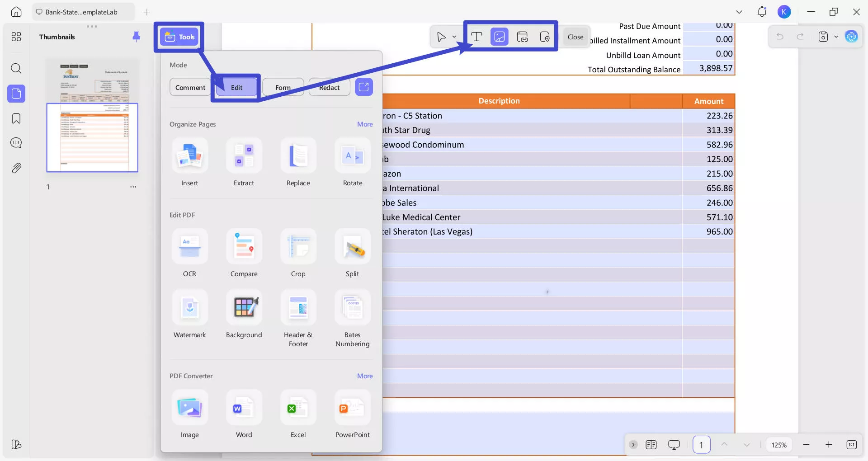Image resolution: width=868 pixels, height=461 pixels.
Task: Open the Crop tool
Action: [x=298, y=247]
